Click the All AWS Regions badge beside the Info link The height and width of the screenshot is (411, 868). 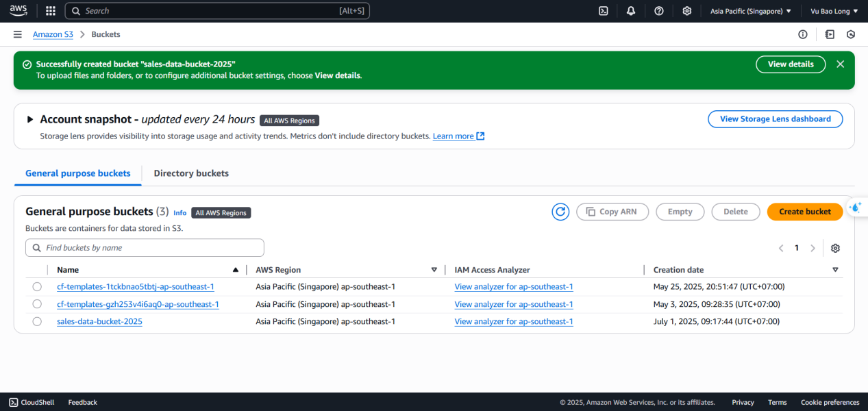click(x=221, y=213)
